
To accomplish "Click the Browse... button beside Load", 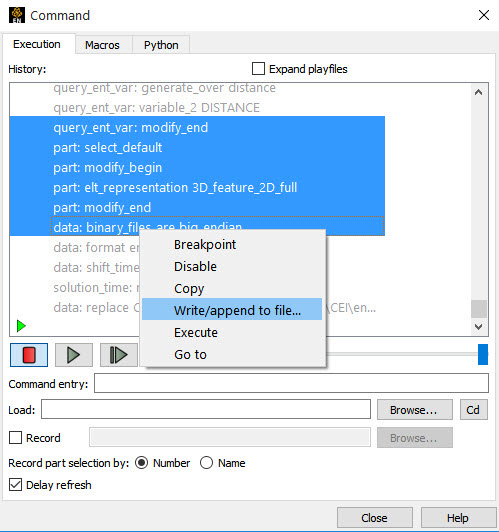I will (x=415, y=410).
